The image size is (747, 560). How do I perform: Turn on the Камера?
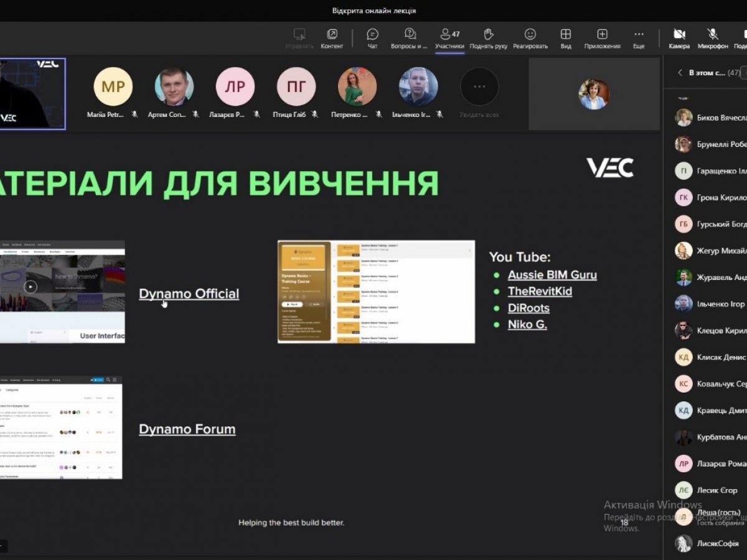[679, 38]
